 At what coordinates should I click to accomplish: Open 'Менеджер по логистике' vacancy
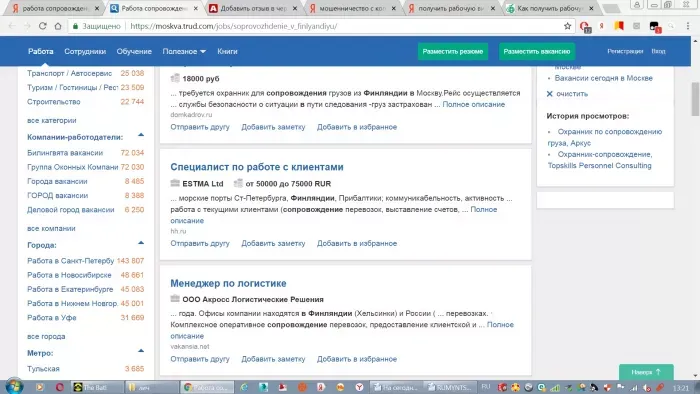(228, 283)
